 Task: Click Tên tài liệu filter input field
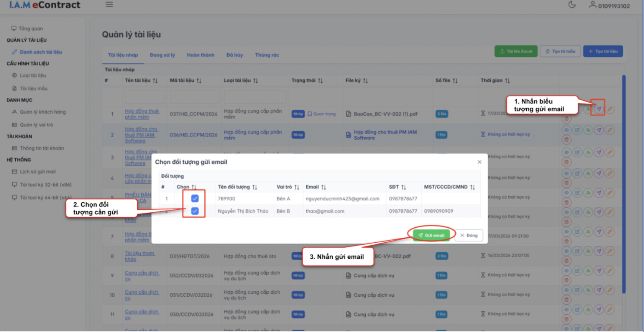pos(145,97)
